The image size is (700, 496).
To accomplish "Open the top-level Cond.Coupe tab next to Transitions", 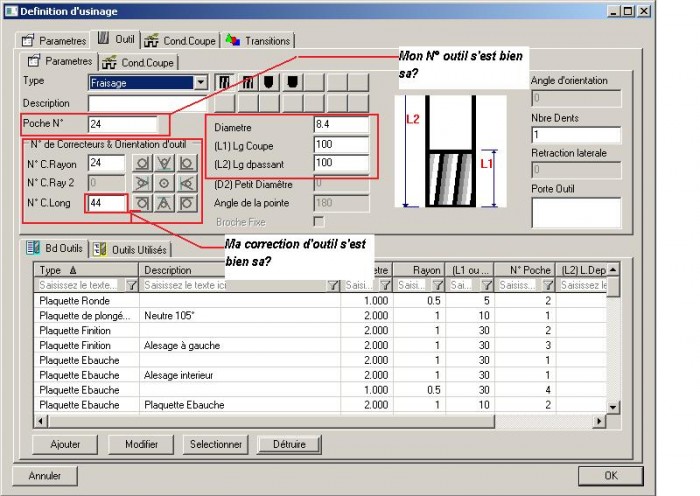I will (x=180, y=41).
